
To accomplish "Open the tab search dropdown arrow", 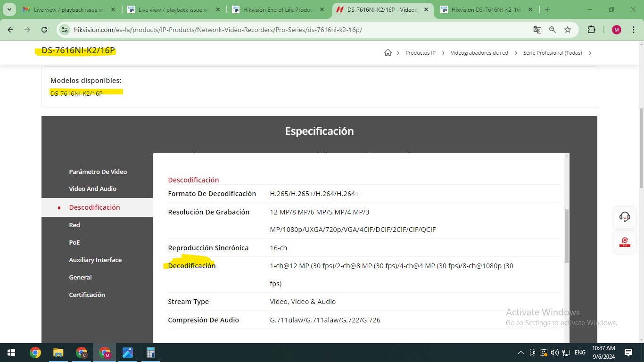I will pyautogui.click(x=9, y=9).
